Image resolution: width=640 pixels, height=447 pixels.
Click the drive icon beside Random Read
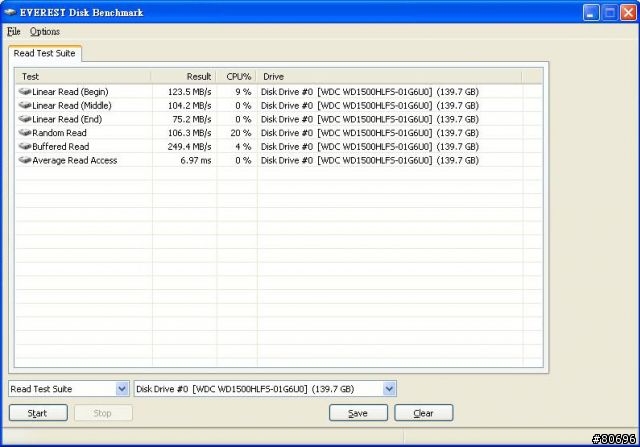[25, 133]
